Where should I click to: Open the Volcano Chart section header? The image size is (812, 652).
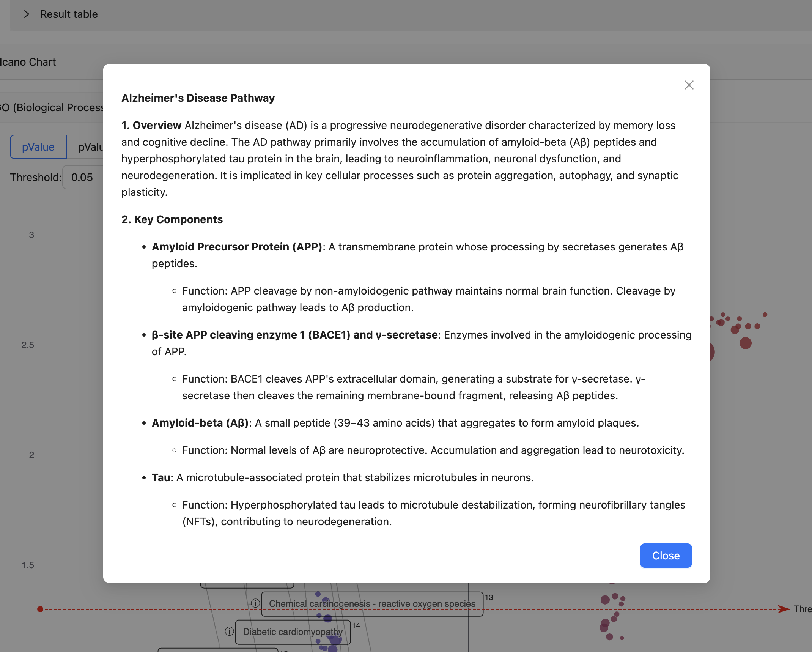28,62
